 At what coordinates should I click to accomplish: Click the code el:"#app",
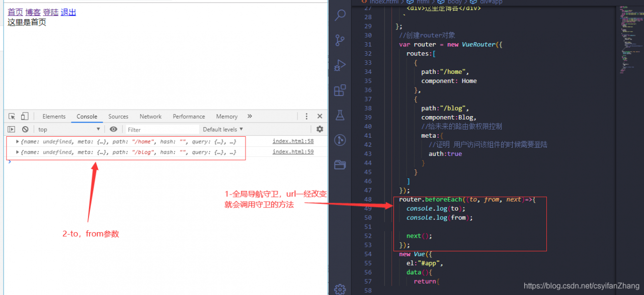(425, 263)
